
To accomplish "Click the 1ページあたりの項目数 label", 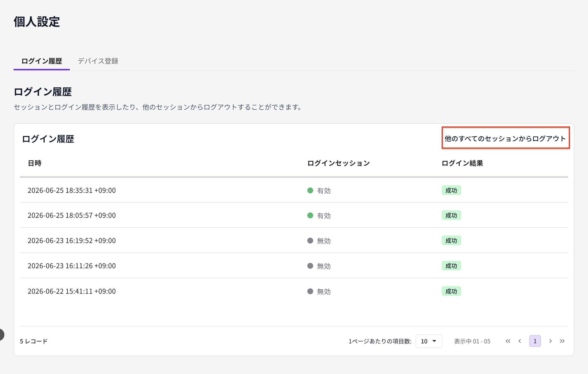I will [x=380, y=341].
